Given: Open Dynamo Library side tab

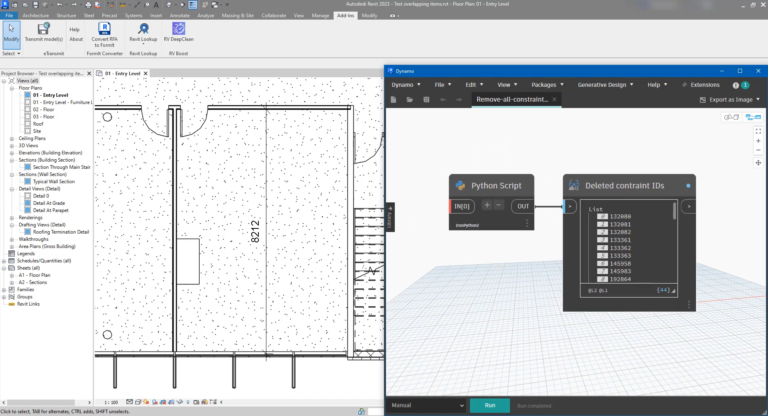Looking at the screenshot, I should pyautogui.click(x=390, y=217).
